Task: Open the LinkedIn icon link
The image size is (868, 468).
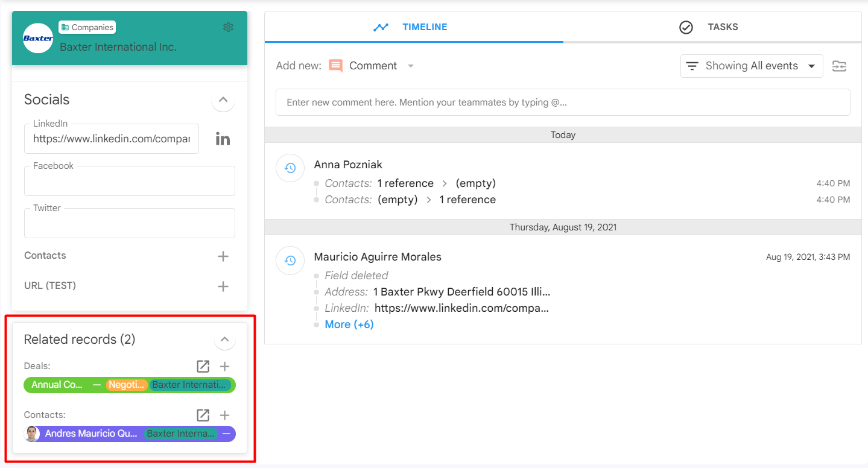Action: pyautogui.click(x=223, y=139)
